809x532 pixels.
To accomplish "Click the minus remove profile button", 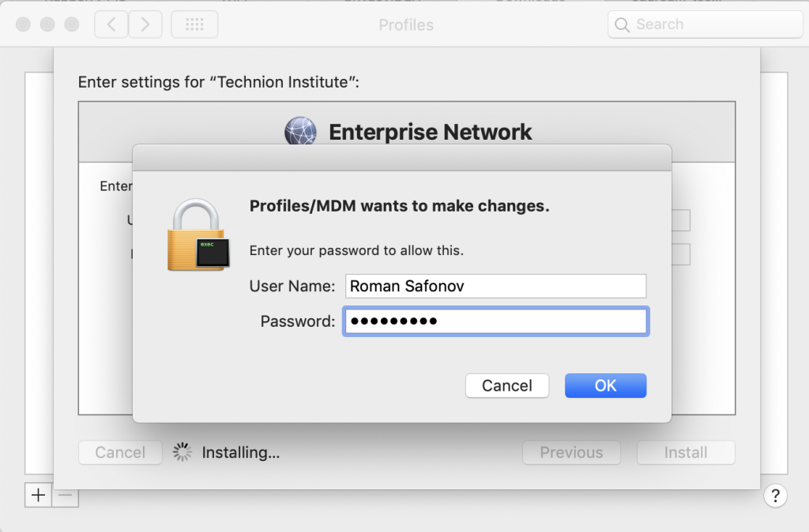I will pyautogui.click(x=66, y=495).
